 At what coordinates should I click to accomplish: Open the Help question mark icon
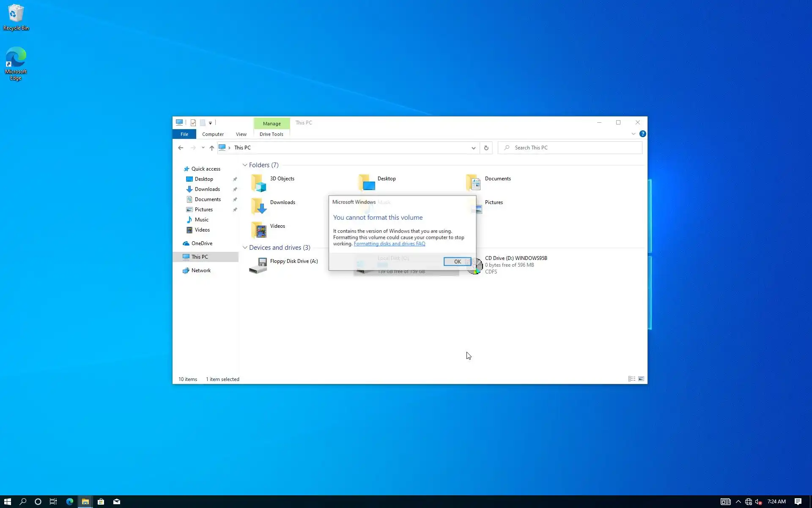click(x=642, y=134)
